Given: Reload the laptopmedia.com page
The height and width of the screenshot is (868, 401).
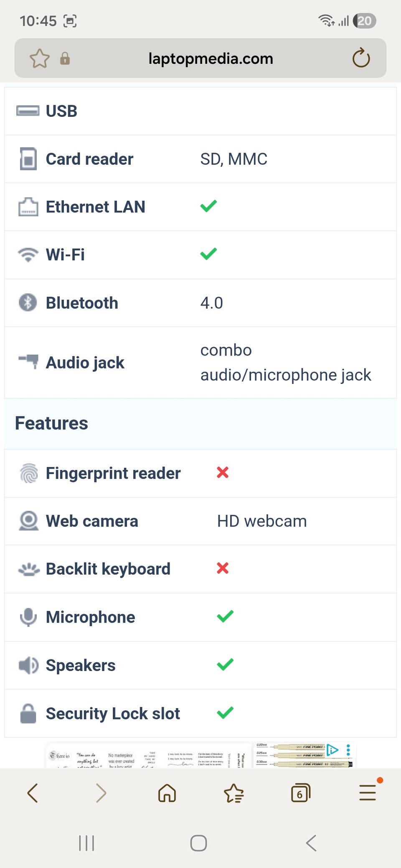Looking at the screenshot, I should point(361,58).
